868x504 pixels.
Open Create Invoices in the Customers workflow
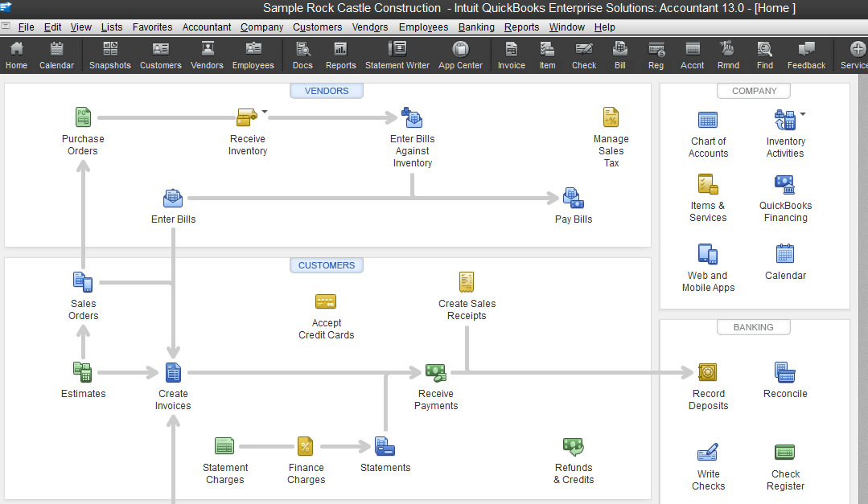click(173, 372)
